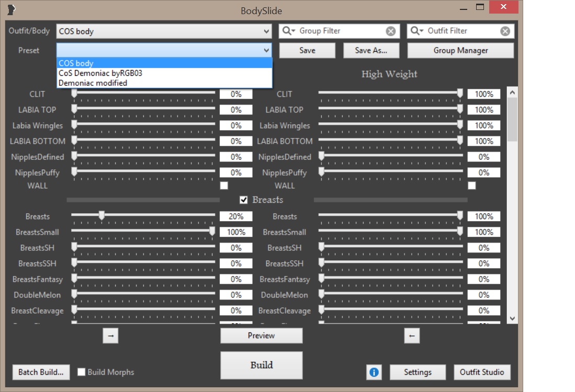The width and height of the screenshot is (575, 392).
Task: Click the high weight BreastCleavage slider handle
Action: click(x=322, y=309)
